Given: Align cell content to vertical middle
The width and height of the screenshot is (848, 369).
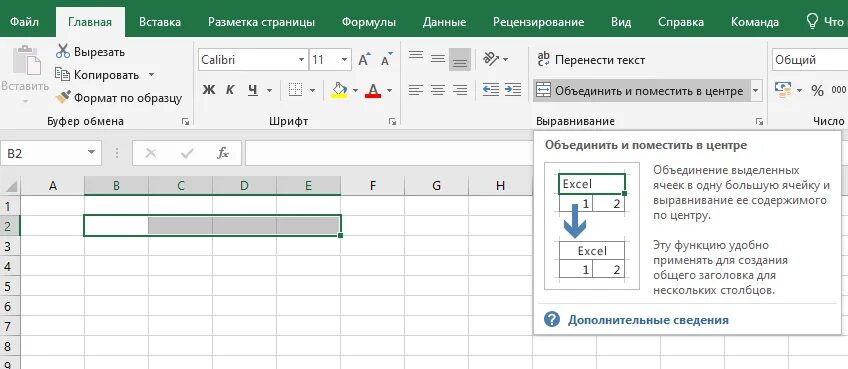Looking at the screenshot, I should (x=438, y=60).
